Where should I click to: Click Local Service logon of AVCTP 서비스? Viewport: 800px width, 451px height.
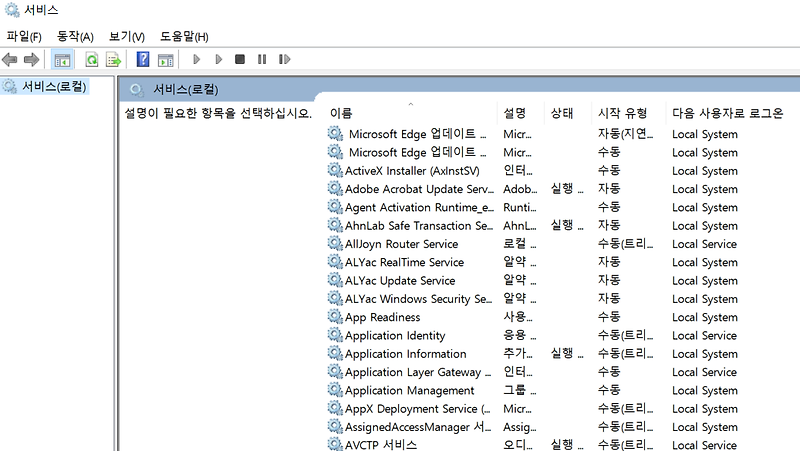point(704,445)
